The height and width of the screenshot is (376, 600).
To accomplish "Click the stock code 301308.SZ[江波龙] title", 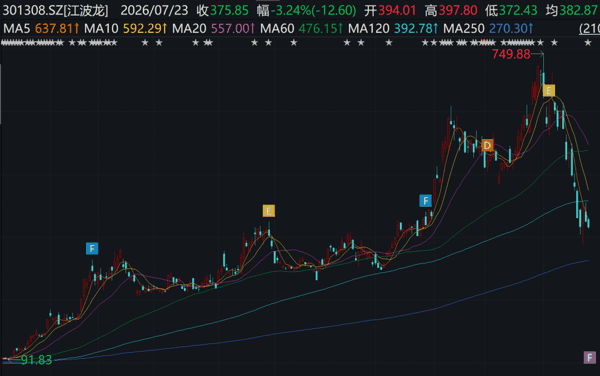I will [x=55, y=10].
